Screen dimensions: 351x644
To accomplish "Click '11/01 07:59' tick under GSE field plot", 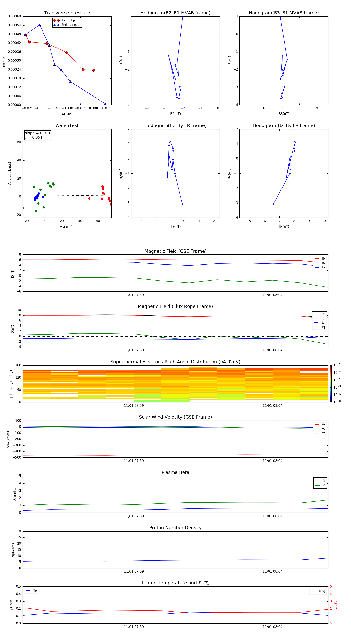I will tap(134, 295).
